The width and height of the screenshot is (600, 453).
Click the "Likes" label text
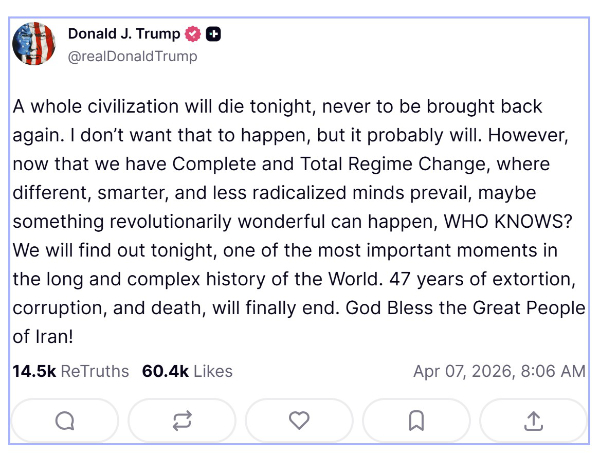pyautogui.click(x=213, y=371)
